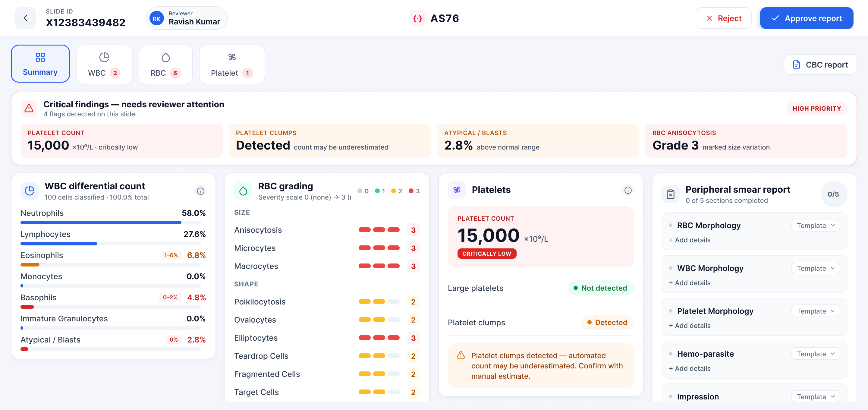Click the RBC grading droplet icon
The image size is (868, 410).
243,191
